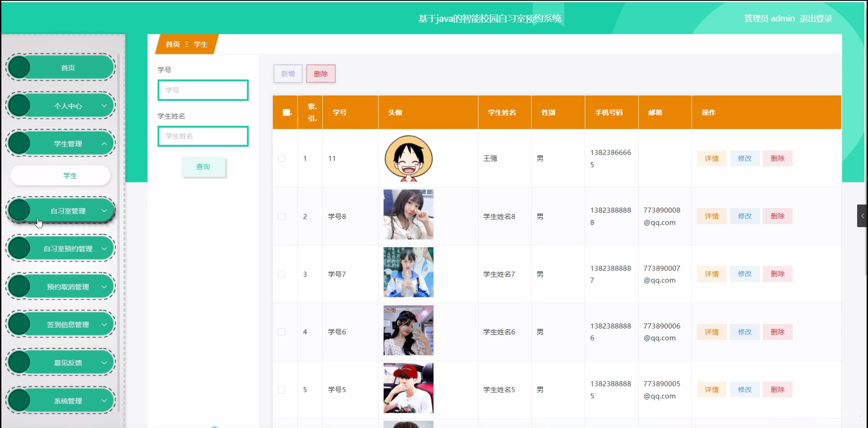Viewport: 868px width, 428px height.
Task: Expand the 个人中心 menu chevron
Action: pos(104,105)
